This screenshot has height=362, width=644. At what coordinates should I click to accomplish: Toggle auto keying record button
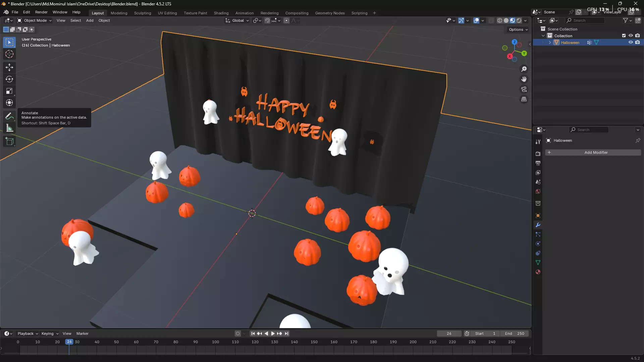coord(238,334)
